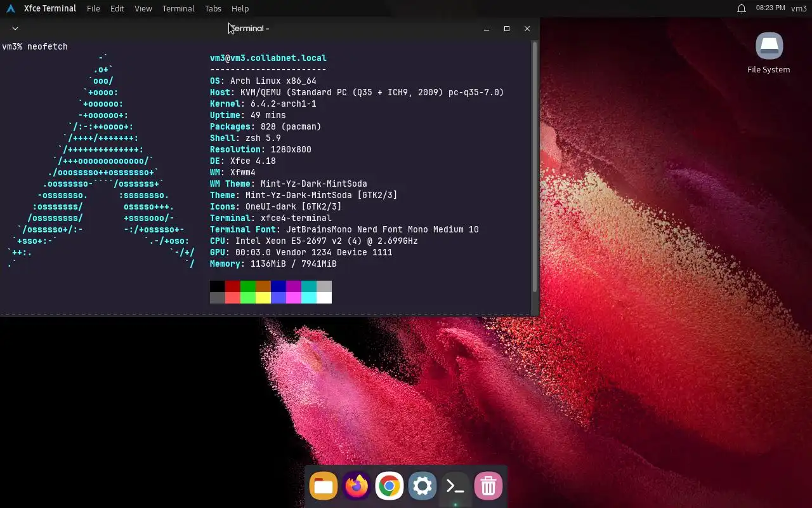This screenshot has height=508, width=812.
Task: Click the DE 'Xfce 4.18' value
Action: 253,161
